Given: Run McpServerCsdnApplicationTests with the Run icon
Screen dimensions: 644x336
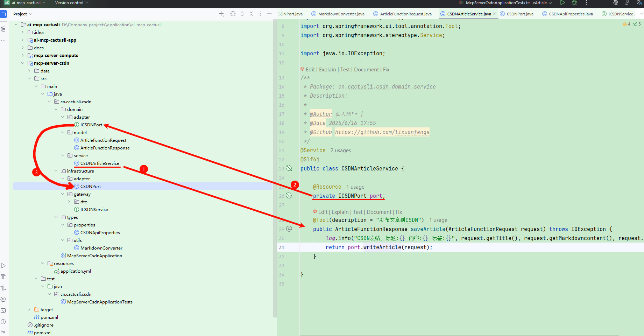Looking at the screenshot, I should pyautogui.click(x=562, y=3).
